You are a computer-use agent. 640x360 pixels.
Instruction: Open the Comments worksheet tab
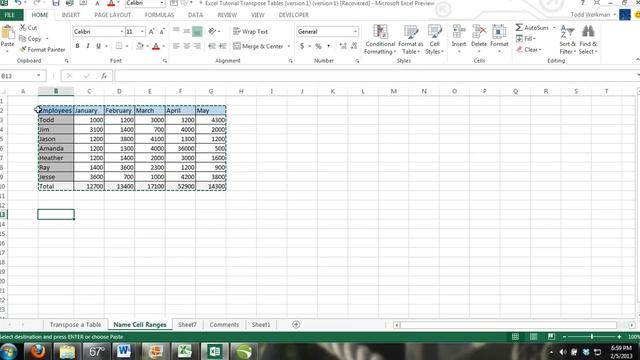click(224, 324)
